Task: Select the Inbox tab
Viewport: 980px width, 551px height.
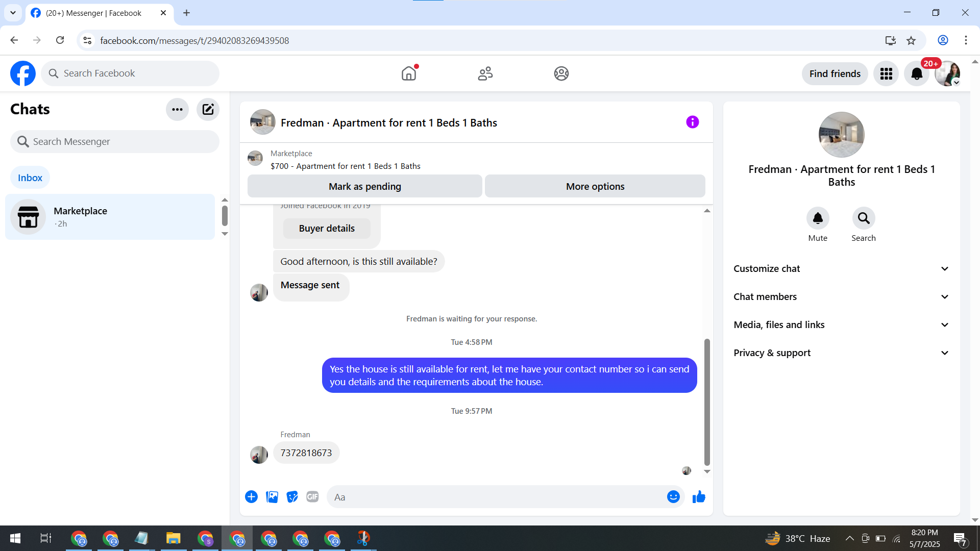Action: 30,178
